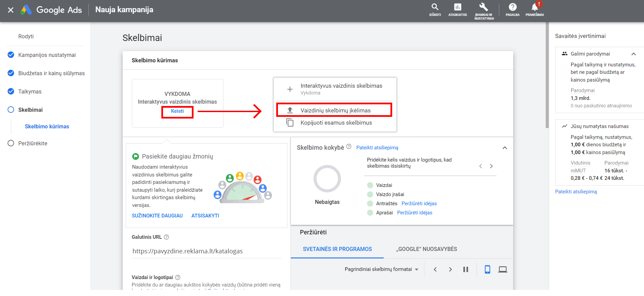Select the Skelbimai step
644x296 pixels.
click(25, 110)
